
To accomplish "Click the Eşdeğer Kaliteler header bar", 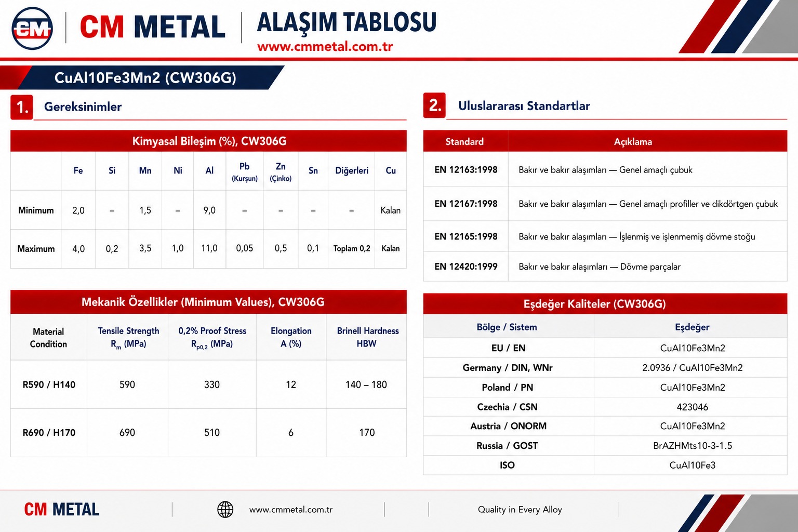I will coord(605,303).
